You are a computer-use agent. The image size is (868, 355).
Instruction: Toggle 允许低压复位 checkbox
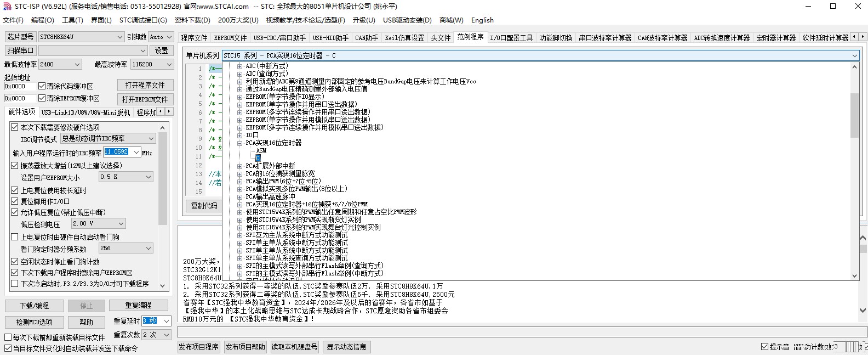(15, 212)
